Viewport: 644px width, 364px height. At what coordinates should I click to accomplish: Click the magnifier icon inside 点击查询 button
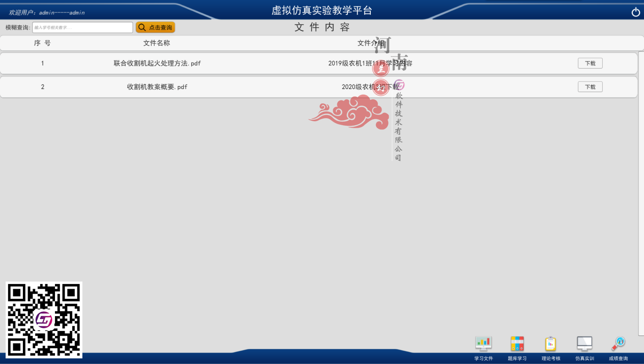coord(141,27)
